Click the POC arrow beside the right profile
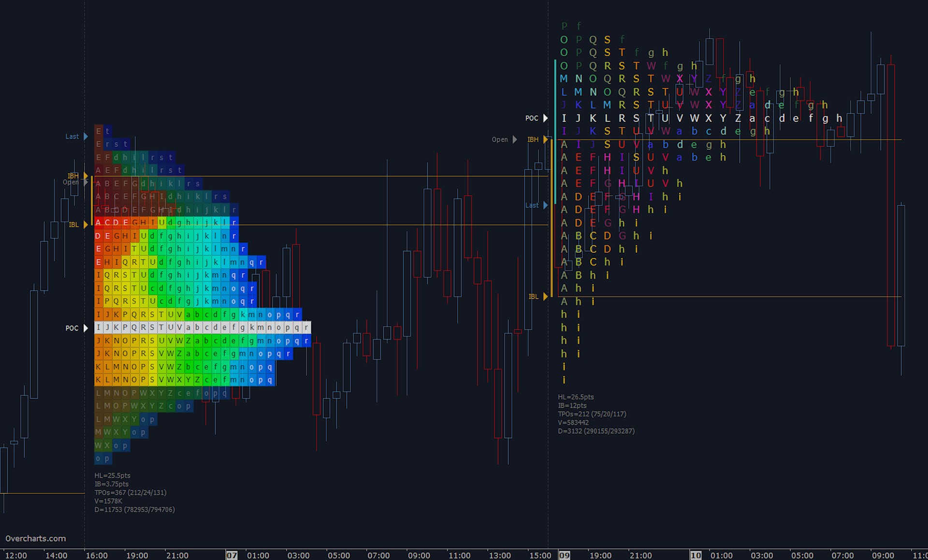 pos(545,118)
